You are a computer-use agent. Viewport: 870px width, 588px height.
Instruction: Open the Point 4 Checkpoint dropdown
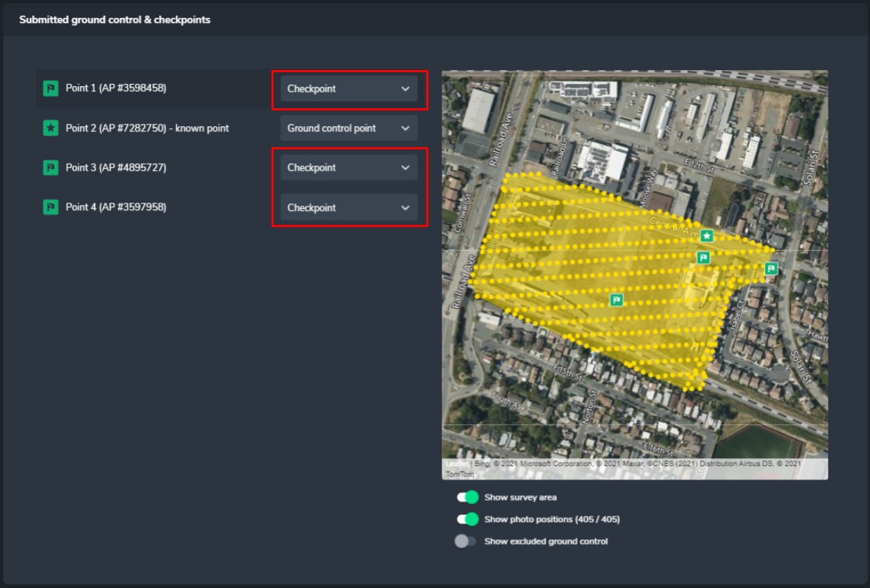point(349,208)
